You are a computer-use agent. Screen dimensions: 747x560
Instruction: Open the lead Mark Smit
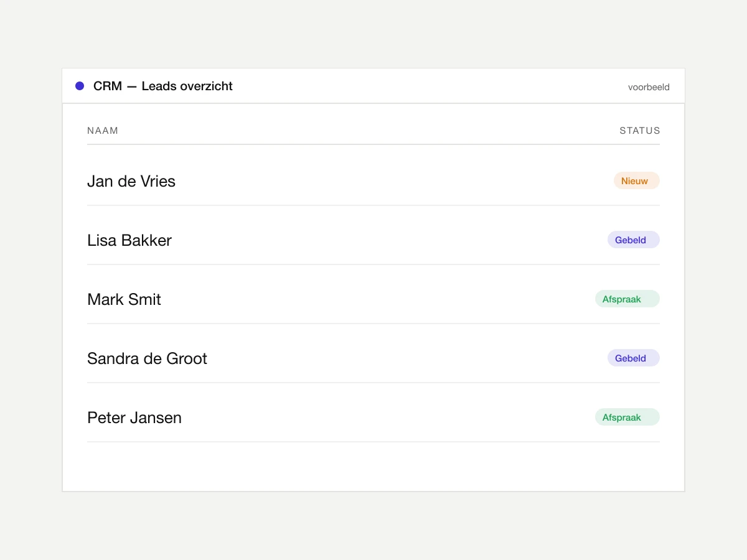[x=125, y=299]
